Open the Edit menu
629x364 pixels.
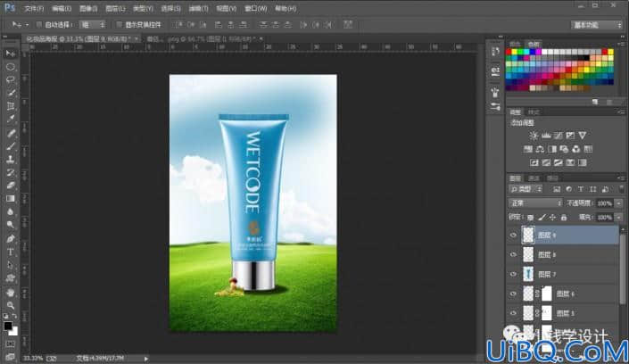62,8
